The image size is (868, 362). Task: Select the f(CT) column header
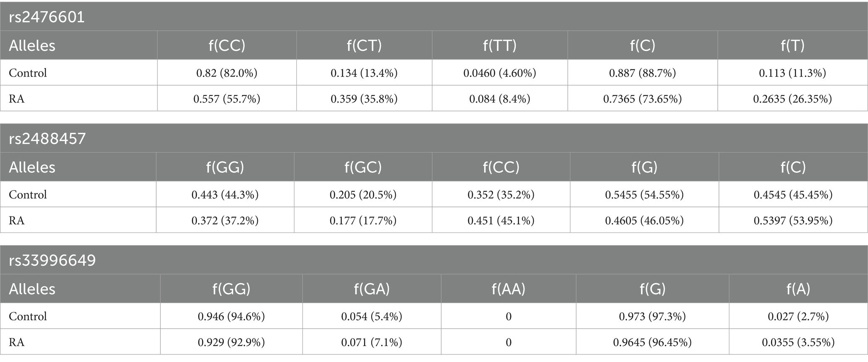click(364, 45)
